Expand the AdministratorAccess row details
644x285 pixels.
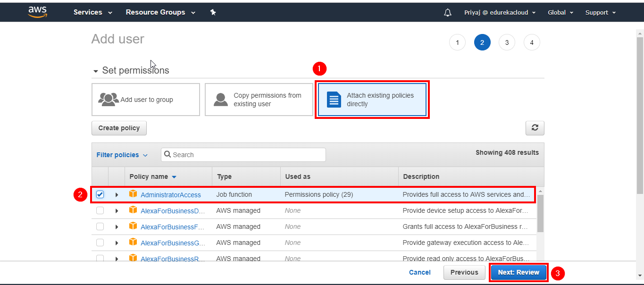tap(117, 195)
